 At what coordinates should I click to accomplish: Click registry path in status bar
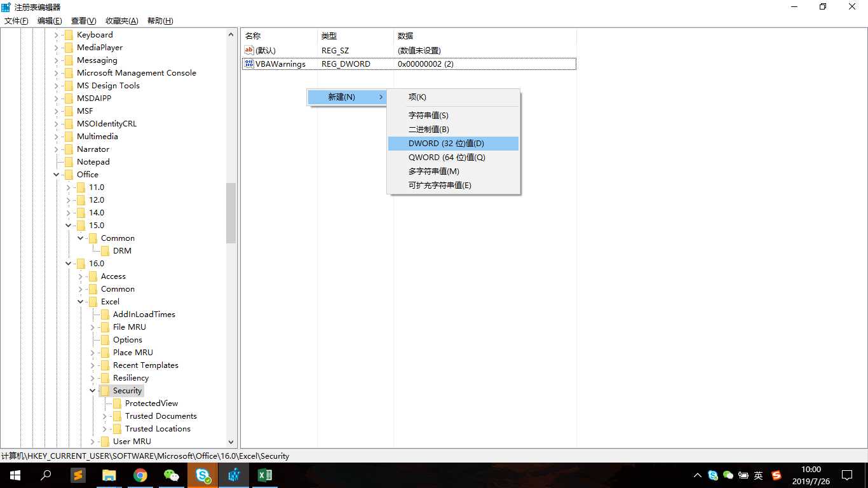coord(146,456)
